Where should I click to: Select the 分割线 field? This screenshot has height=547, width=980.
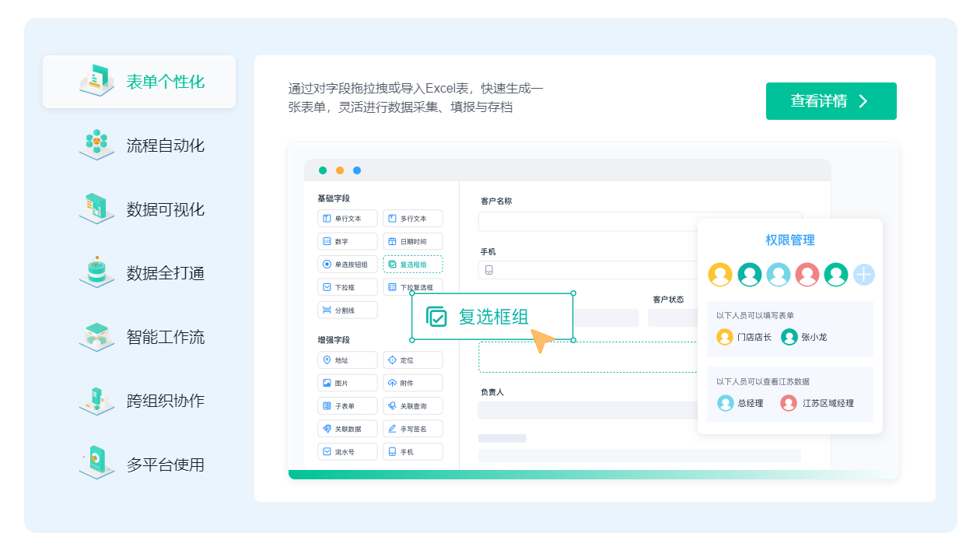pyautogui.click(x=348, y=310)
